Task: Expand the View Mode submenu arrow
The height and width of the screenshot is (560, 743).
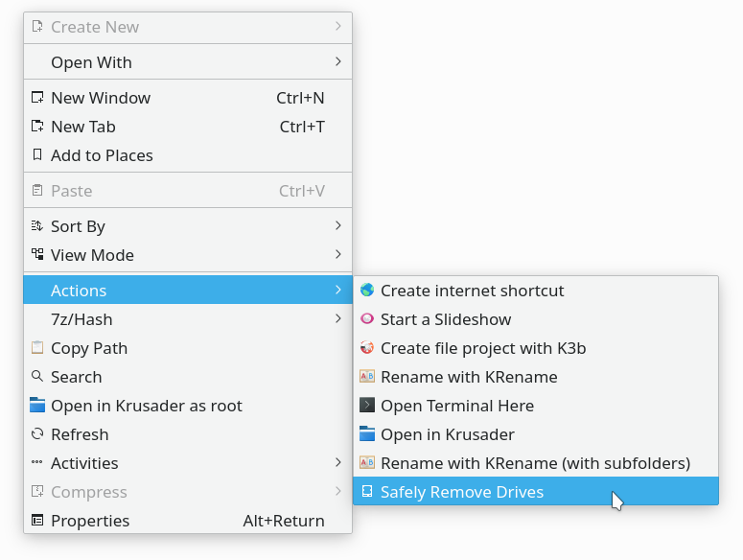Action: pos(337,254)
